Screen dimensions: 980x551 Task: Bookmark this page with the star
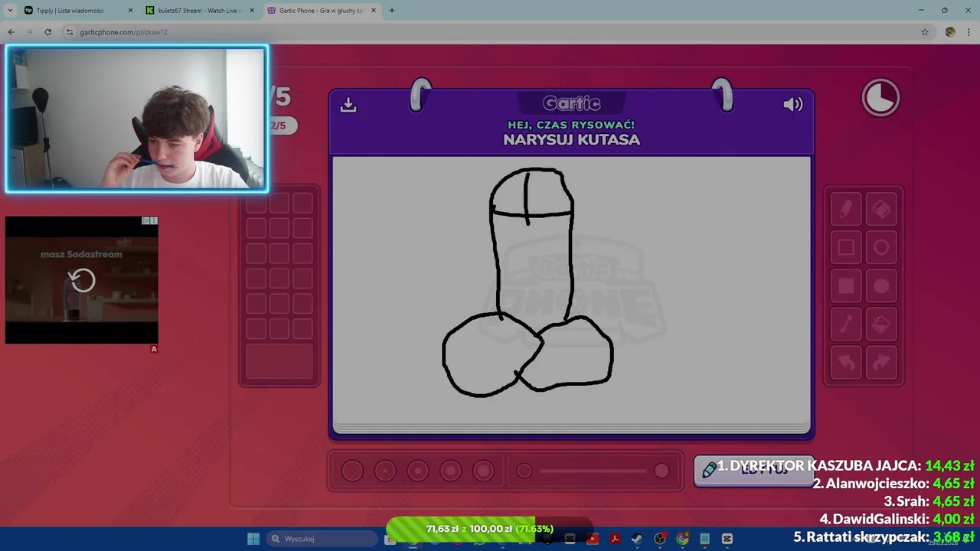click(x=925, y=32)
